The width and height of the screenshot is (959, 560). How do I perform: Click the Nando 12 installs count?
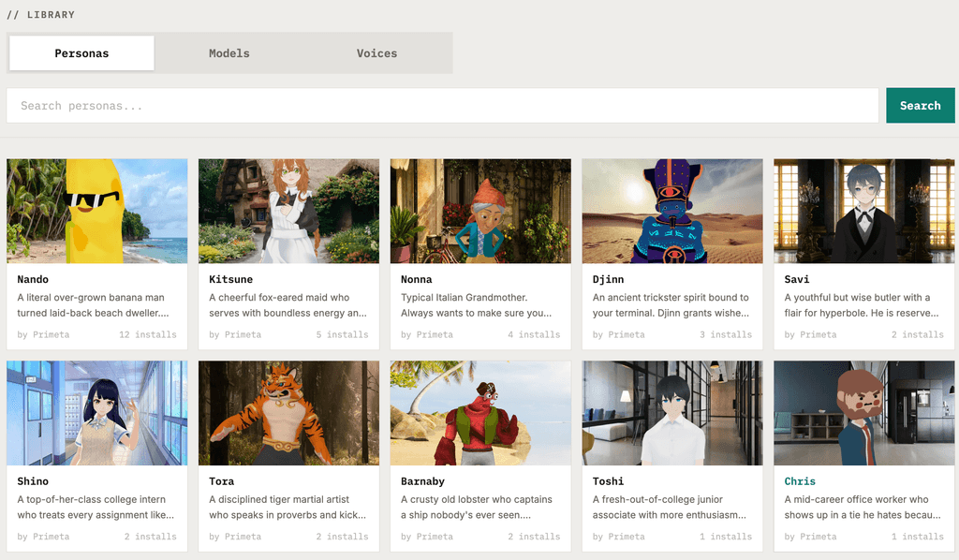(x=148, y=334)
